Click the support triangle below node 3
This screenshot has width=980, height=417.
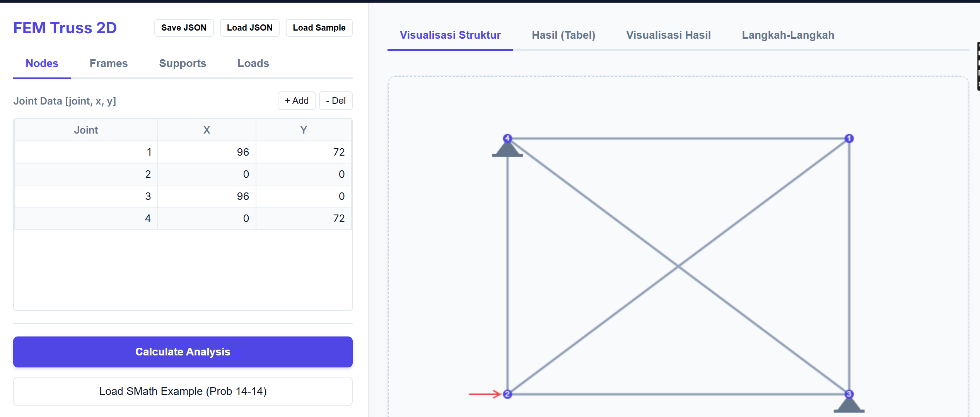[x=849, y=407]
